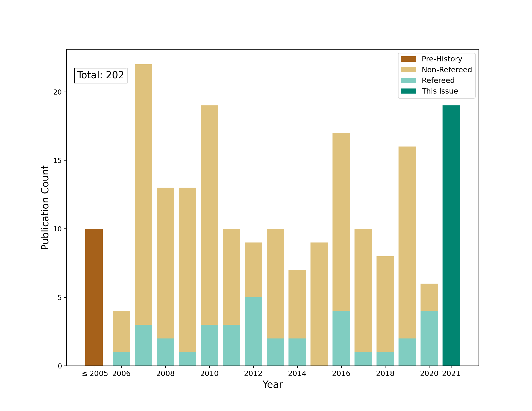Image resolution: width=532 pixels, height=411 pixels.
Task: Click the tan Non-Refereed segment of 2013 bar
Action: 275,283
